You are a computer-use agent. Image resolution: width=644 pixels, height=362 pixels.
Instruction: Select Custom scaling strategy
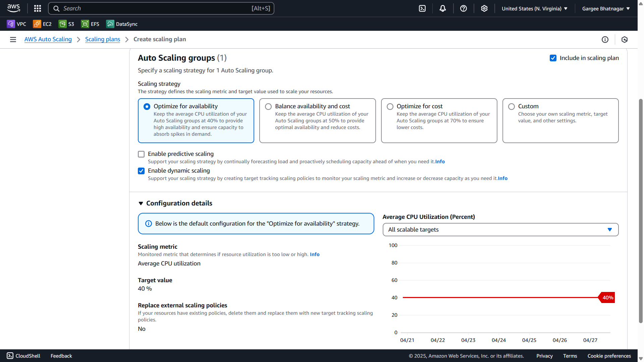(511, 107)
